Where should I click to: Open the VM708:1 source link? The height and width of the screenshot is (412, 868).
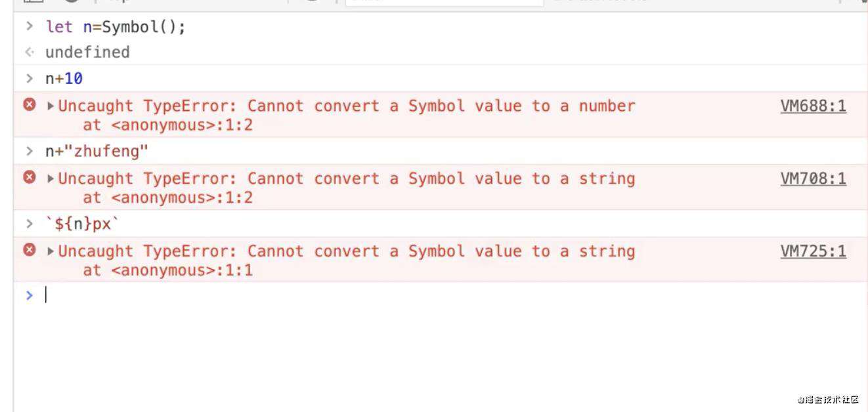click(x=813, y=178)
